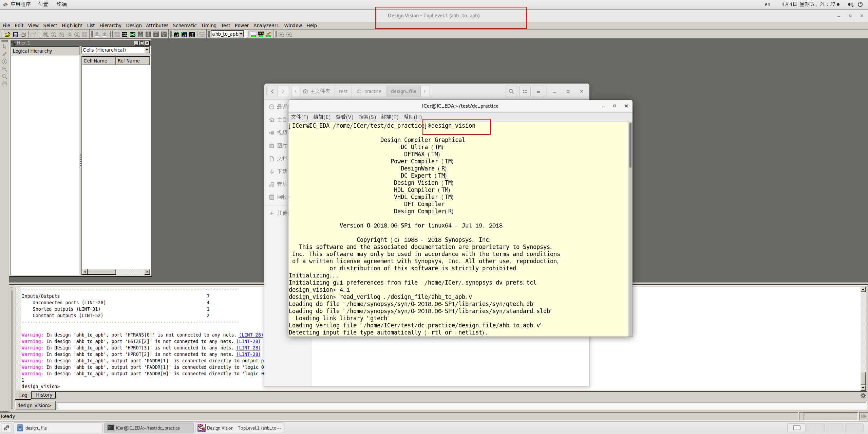The image size is (868, 434).
Task: Expand the Cells (Hierarchical) dropdown
Action: (x=147, y=50)
